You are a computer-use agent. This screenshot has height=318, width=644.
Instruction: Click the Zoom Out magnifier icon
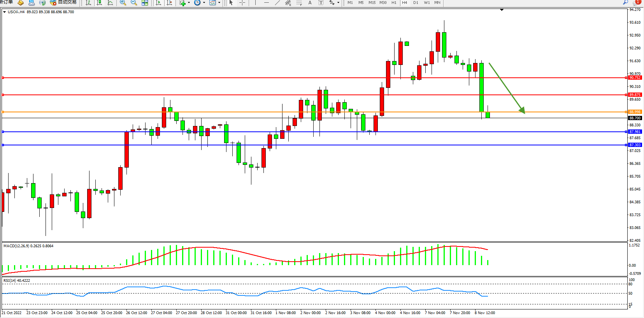point(134,3)
